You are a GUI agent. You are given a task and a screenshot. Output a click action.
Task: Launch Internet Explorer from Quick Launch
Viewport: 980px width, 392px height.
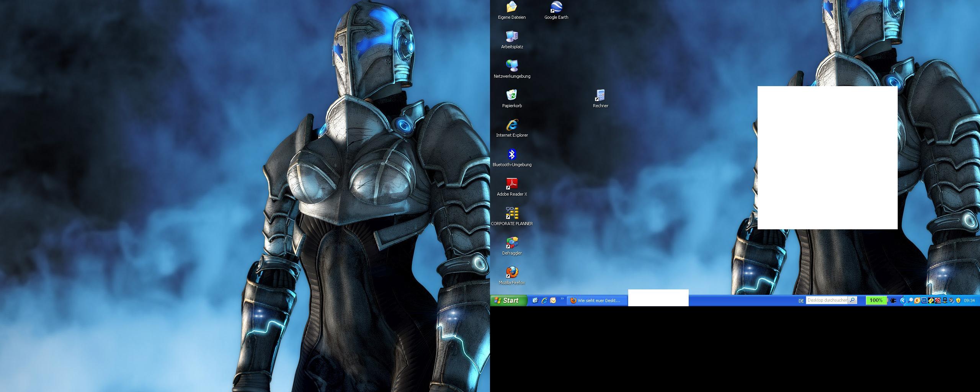(x=544, y=301)
